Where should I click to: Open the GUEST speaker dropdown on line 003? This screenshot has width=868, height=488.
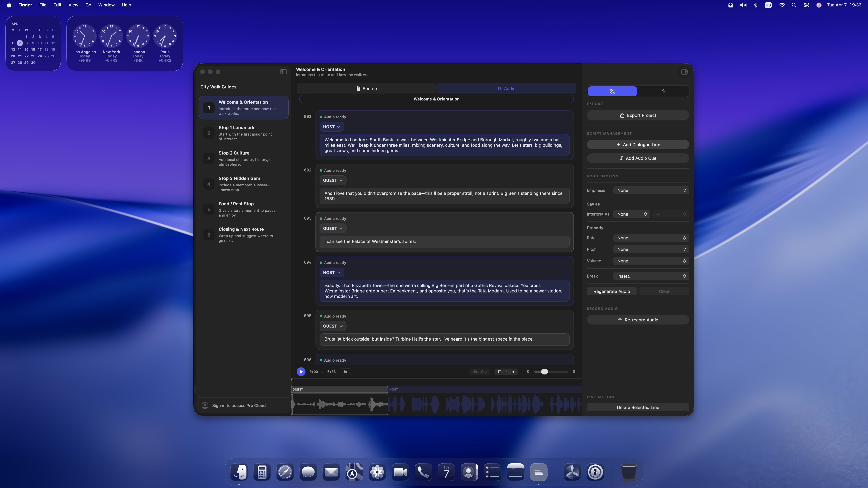(x=333, y=228)
